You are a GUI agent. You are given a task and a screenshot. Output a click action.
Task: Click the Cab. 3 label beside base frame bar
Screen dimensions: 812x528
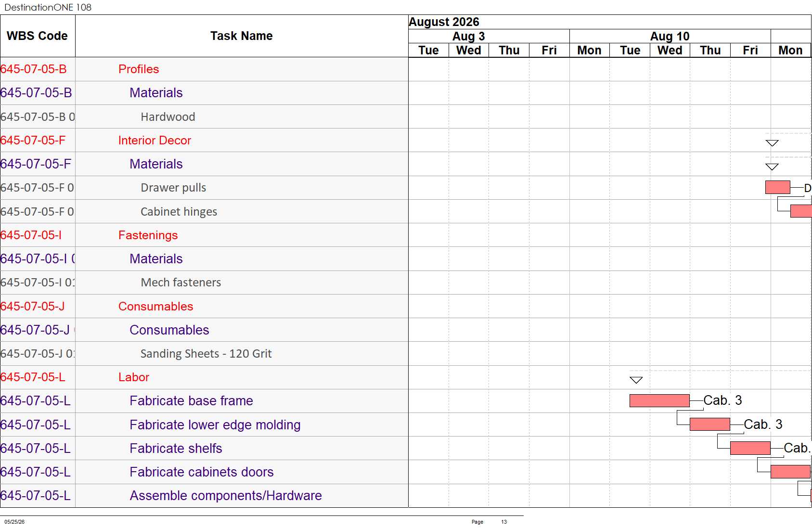tap(722, 400)
